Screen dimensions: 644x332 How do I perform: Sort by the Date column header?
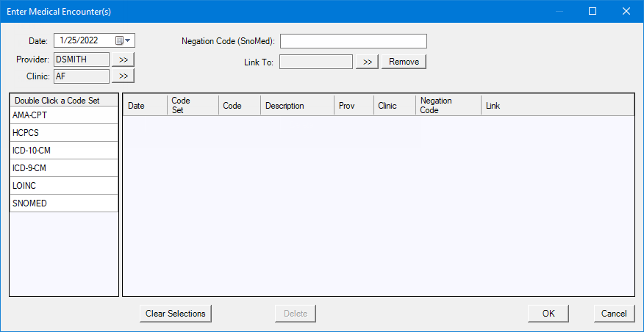[x=144, y=106]
